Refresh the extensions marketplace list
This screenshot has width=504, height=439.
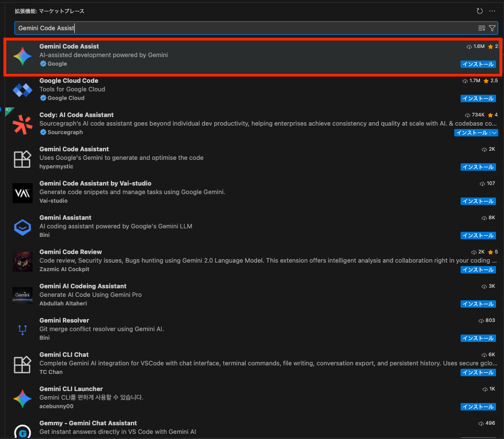click(x=479, y=11)
